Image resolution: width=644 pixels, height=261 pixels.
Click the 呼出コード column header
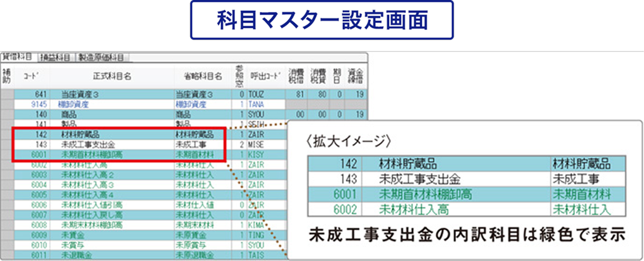pyautogui.click(x=265, y=76)
